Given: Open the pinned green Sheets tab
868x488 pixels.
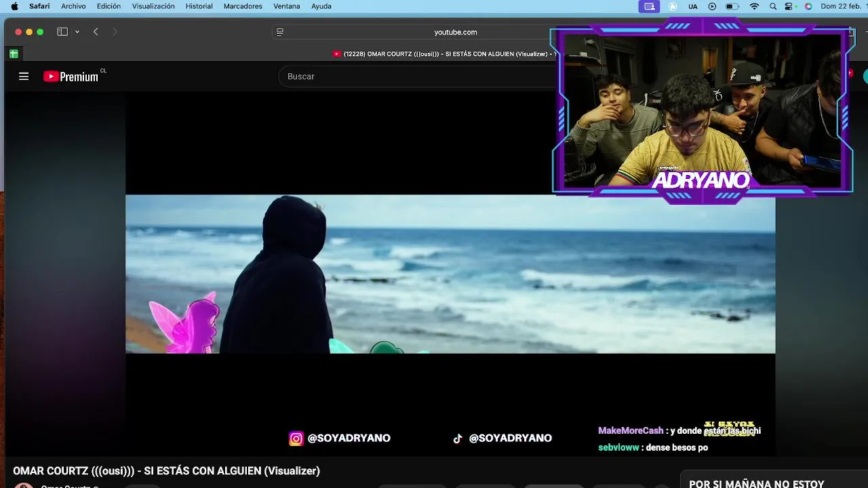Looking at the screenshot, I should pyautogui.click(x=14, y=54).
